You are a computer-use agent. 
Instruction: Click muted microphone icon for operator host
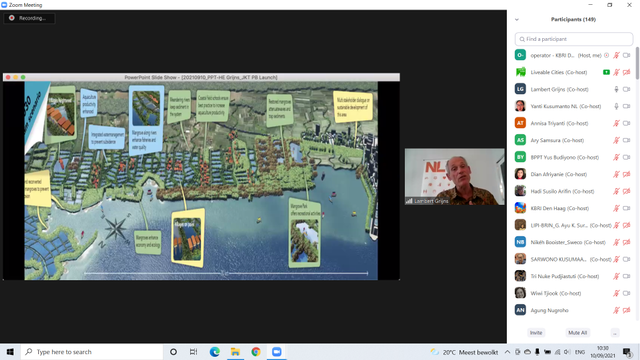click(616, 55)
